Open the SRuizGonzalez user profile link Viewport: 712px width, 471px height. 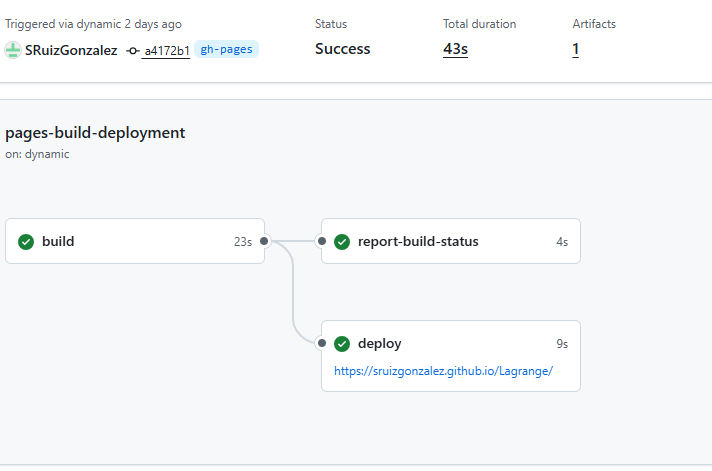(x=71, y=50)
